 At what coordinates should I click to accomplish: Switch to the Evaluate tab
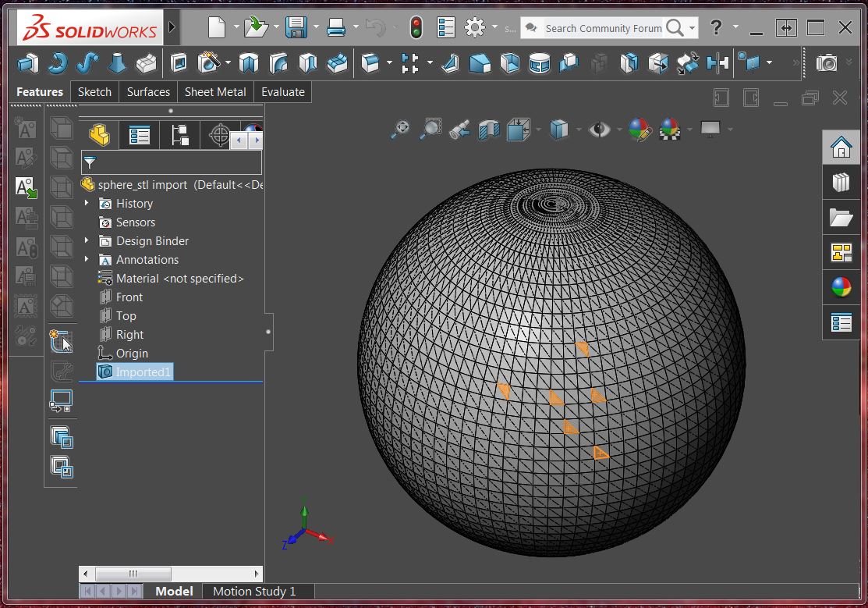coord(282,92)
